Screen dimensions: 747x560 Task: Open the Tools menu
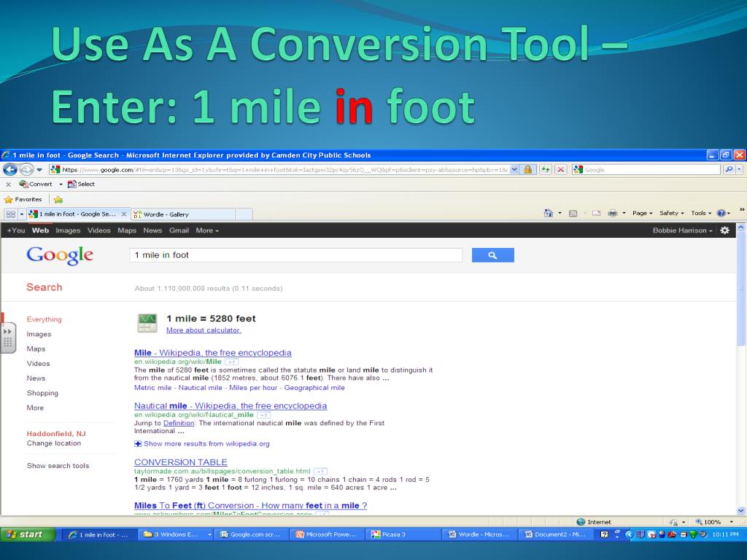click(x=701, y=214)
